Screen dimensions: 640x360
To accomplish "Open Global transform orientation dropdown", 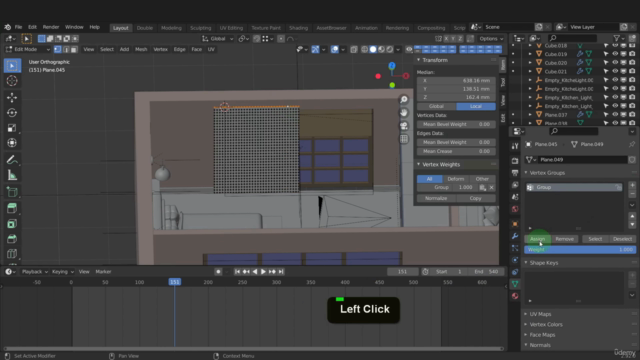I will click(218, 39).
